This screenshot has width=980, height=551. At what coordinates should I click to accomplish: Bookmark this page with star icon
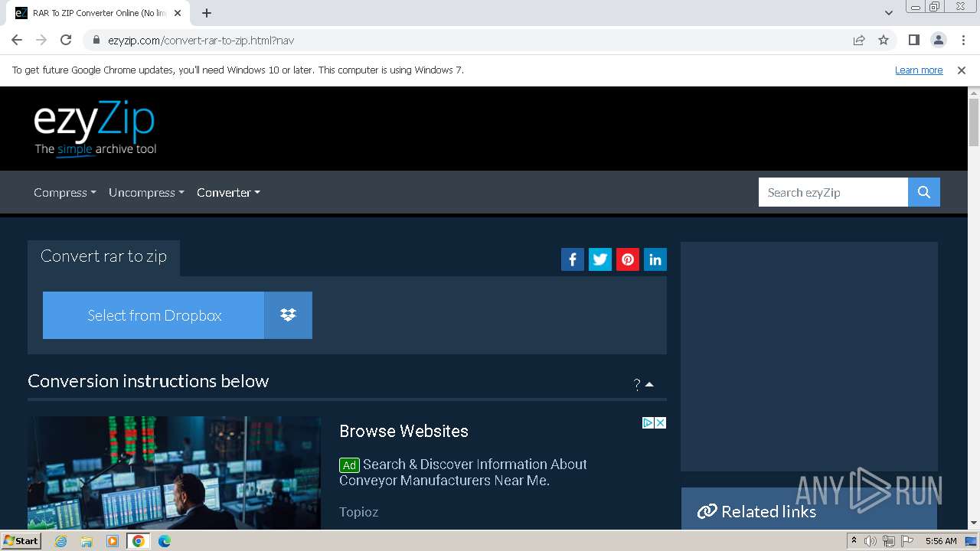pos(884,40)
